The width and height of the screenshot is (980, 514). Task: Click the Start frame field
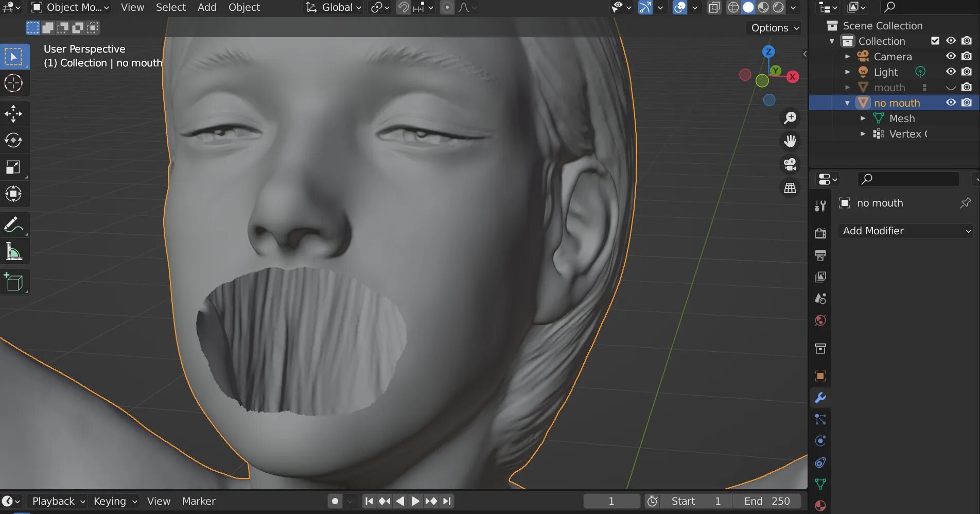point(697,501)
